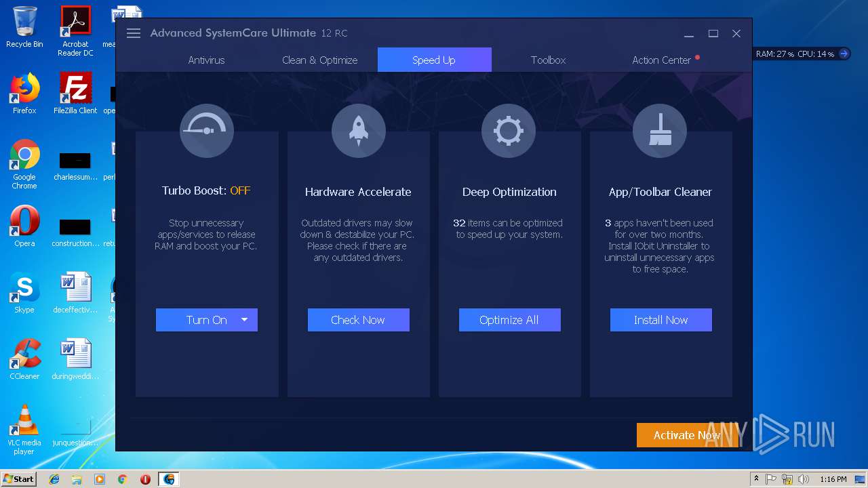868x488 pixels.
Task: Select the Firefox desktop shortcut
Action: coord(24,94)
